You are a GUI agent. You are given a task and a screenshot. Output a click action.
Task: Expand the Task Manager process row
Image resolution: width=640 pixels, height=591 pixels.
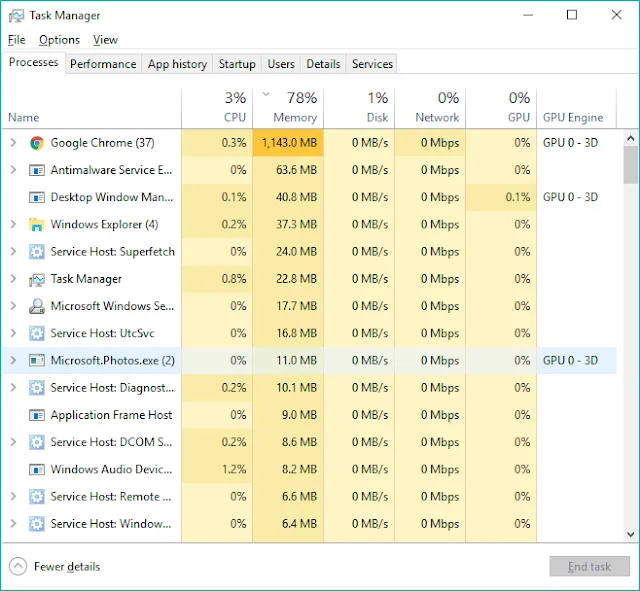tap(13, 279)
